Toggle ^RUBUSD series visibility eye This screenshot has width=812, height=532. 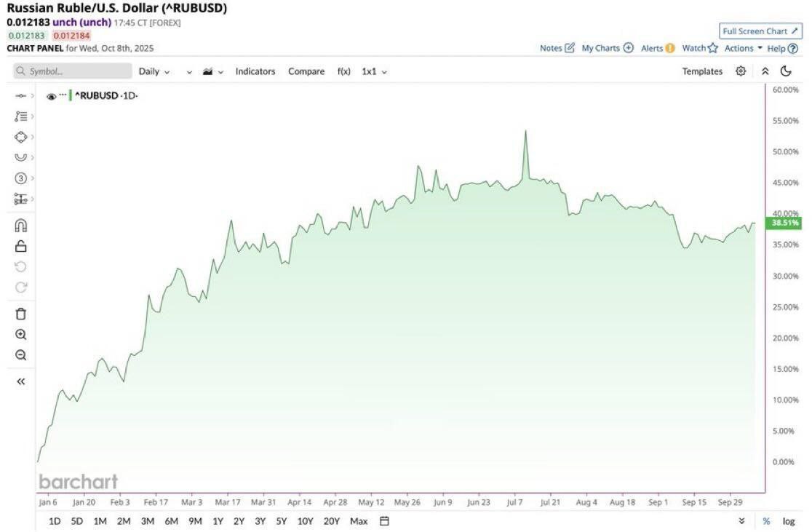pos(51,96)
